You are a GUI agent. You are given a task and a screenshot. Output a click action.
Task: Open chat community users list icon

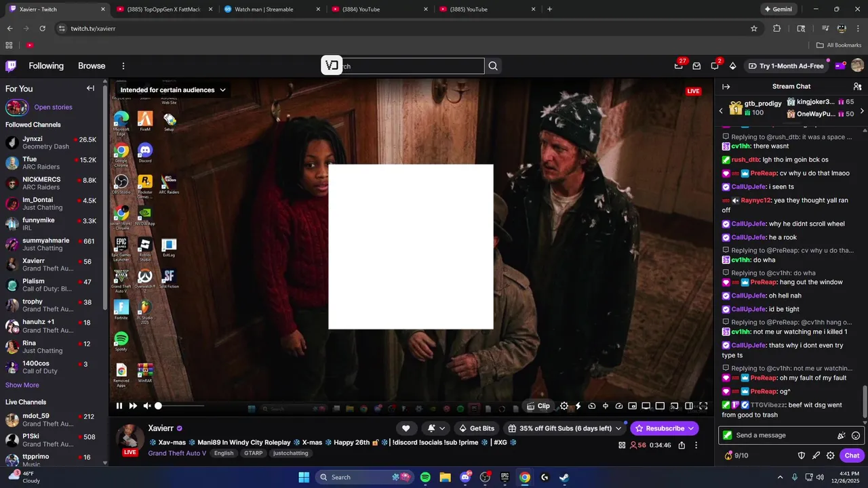[857, 87]
